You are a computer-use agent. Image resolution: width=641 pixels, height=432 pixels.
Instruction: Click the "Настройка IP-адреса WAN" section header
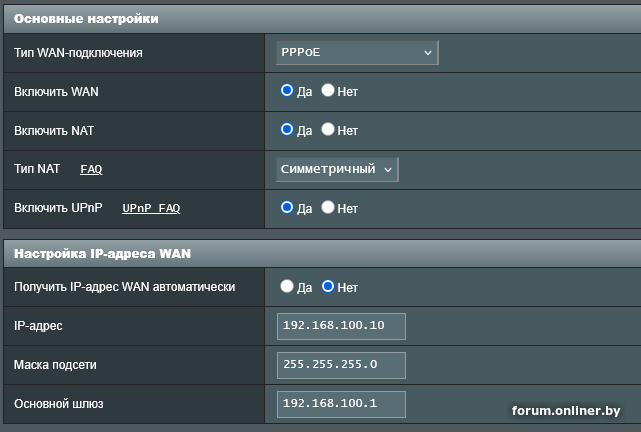pos(102,254)
